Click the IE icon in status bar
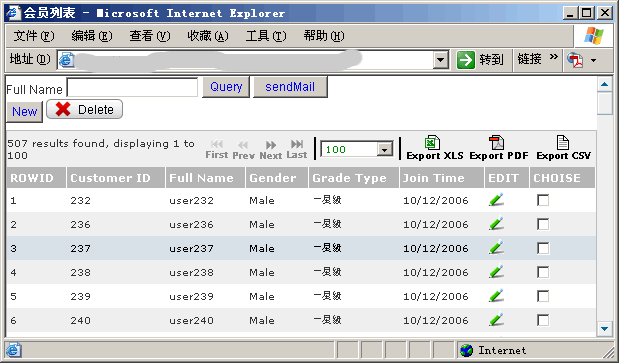The width and height of the screenshot is (619, 363). 14,350
